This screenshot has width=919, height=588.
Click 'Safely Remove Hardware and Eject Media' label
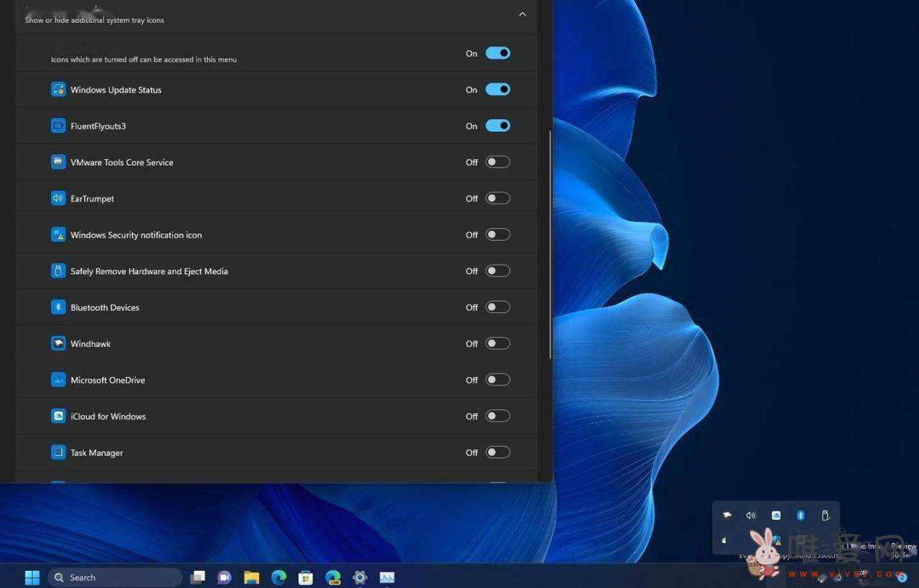point(149,271)
